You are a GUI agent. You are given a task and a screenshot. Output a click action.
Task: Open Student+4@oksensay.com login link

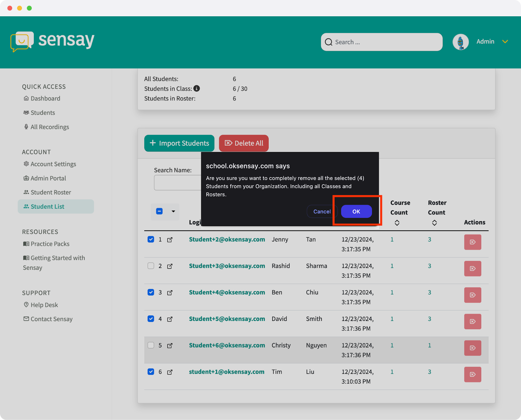227,292
